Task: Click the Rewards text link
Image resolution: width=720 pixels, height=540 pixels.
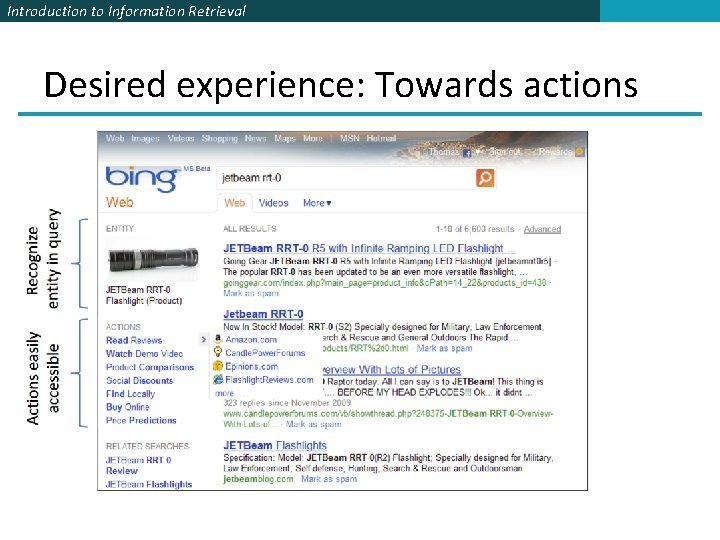Action: pyautogui.click(x=556, y=152)
